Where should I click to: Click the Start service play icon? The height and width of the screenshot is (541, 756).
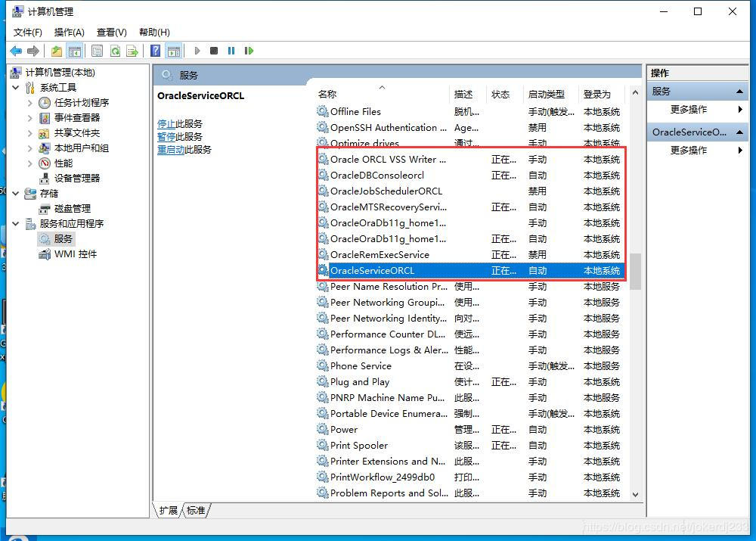(197, 51)
